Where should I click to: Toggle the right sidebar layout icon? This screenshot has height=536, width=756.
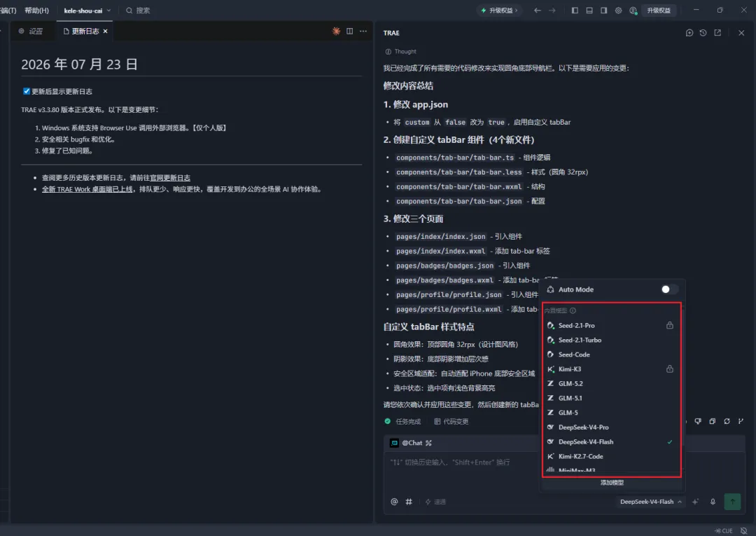[603, 10]
